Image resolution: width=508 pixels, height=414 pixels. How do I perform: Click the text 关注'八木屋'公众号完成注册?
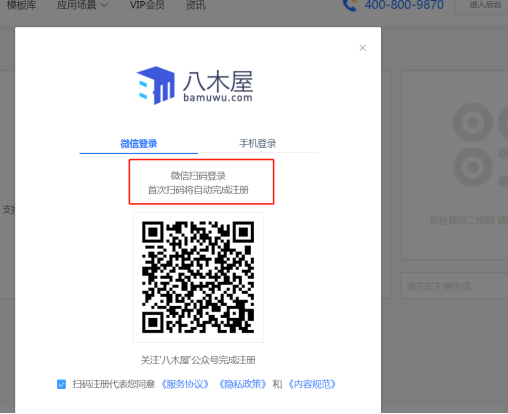tap(198, 360)
